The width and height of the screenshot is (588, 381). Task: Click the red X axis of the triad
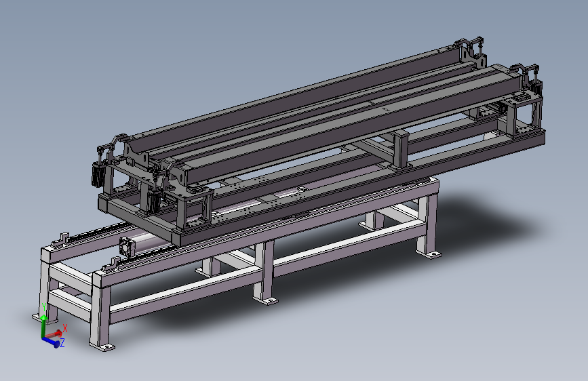[x=55, y=334]
